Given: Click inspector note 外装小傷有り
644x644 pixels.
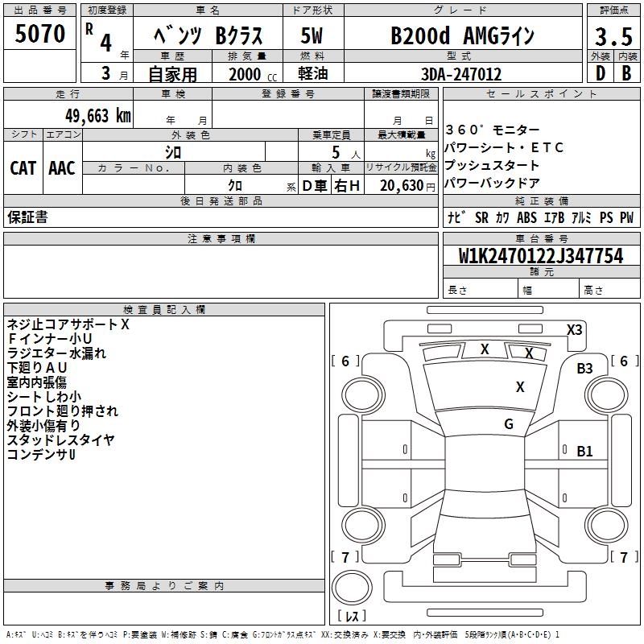Looking at the screenshot, I should coord(43,426).
